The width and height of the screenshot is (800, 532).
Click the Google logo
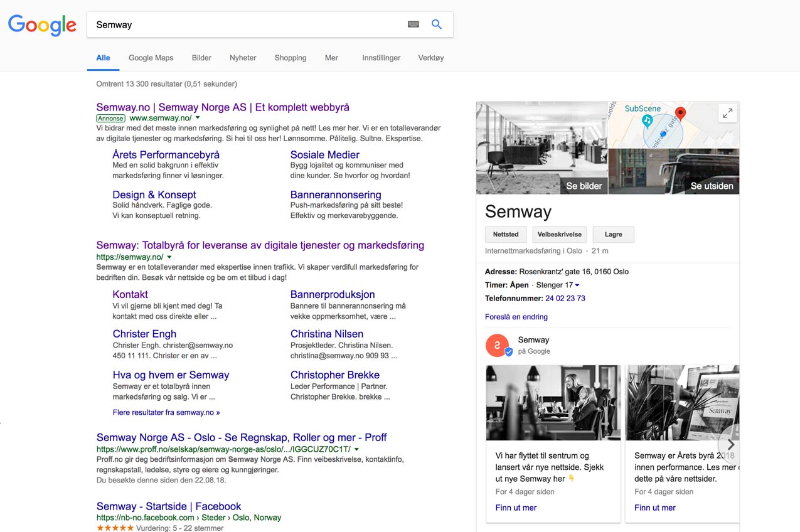tap(41, 25)
